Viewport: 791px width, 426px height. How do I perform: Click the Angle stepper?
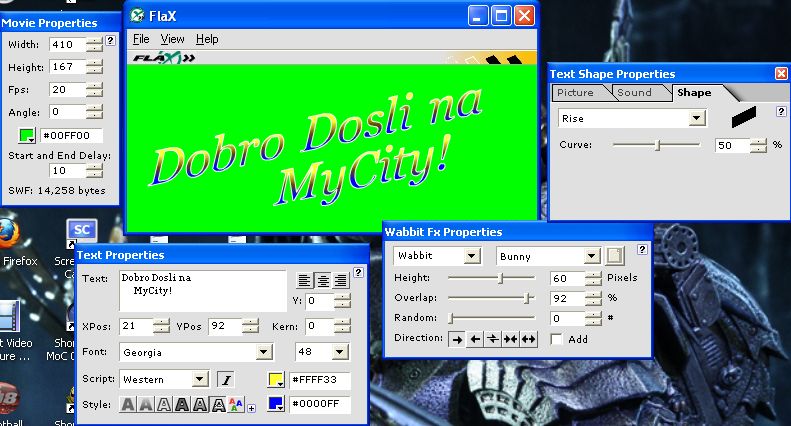point(94,112)
